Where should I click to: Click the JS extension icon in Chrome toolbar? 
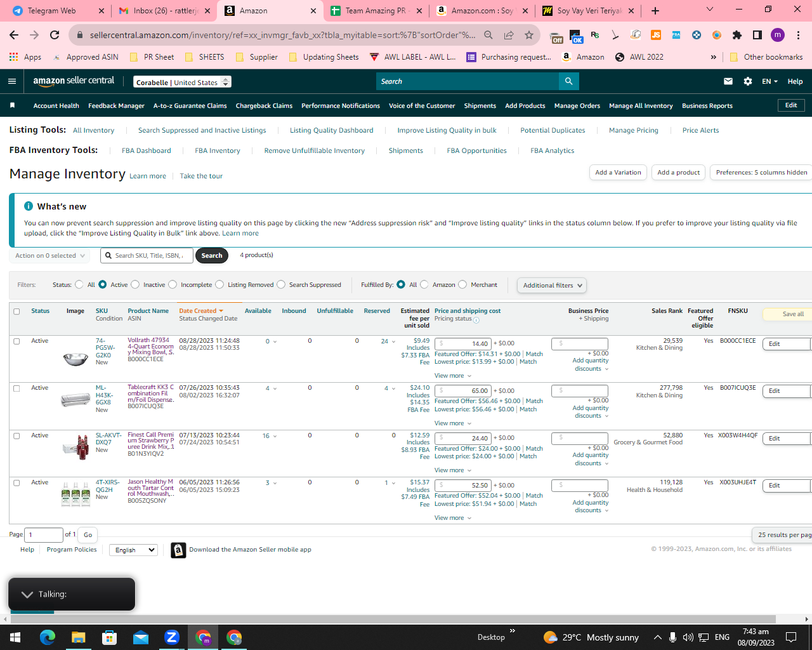656,35
